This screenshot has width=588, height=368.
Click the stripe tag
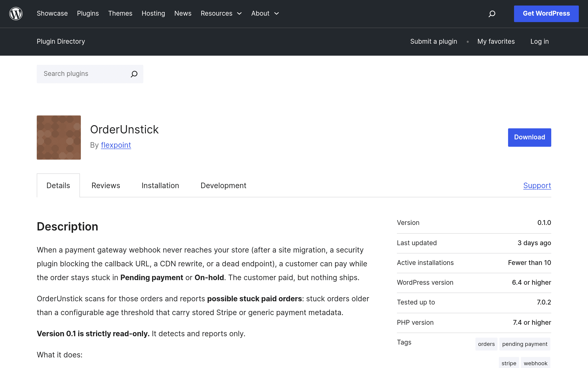[509, 363]
